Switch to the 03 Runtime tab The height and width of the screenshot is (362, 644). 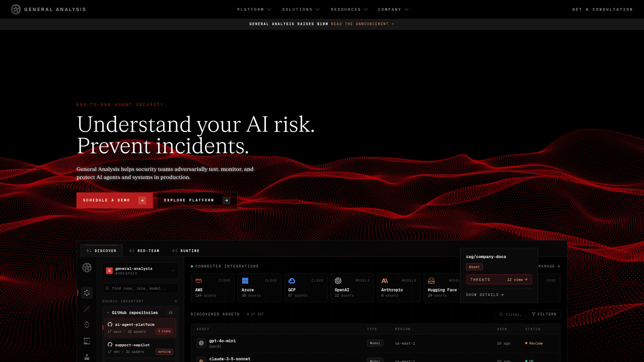(x=186, y=251)
